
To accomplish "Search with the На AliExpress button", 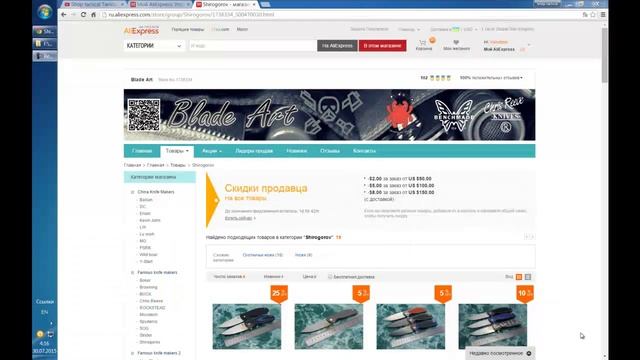I will pos(337,46).
